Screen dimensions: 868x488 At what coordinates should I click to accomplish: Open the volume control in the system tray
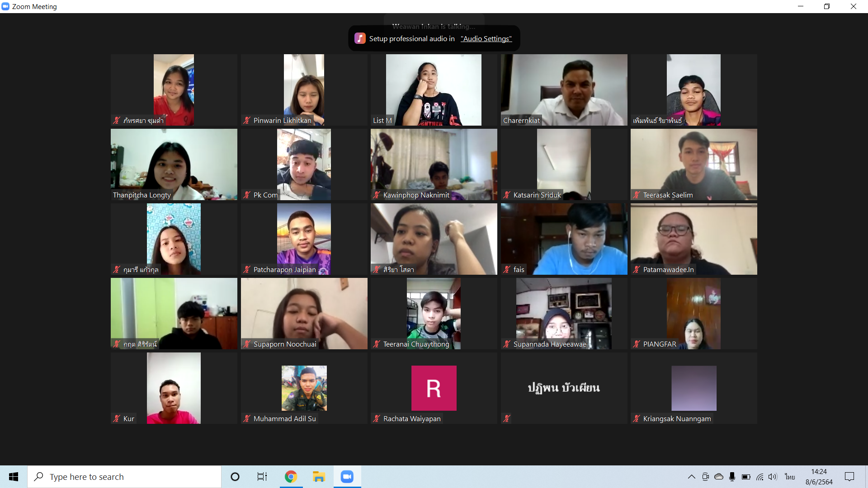(x=773, y=477)
